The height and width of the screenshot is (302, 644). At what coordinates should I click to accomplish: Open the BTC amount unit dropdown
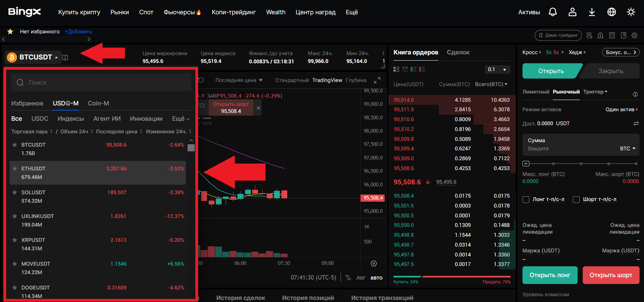click(x=627, y=149)
